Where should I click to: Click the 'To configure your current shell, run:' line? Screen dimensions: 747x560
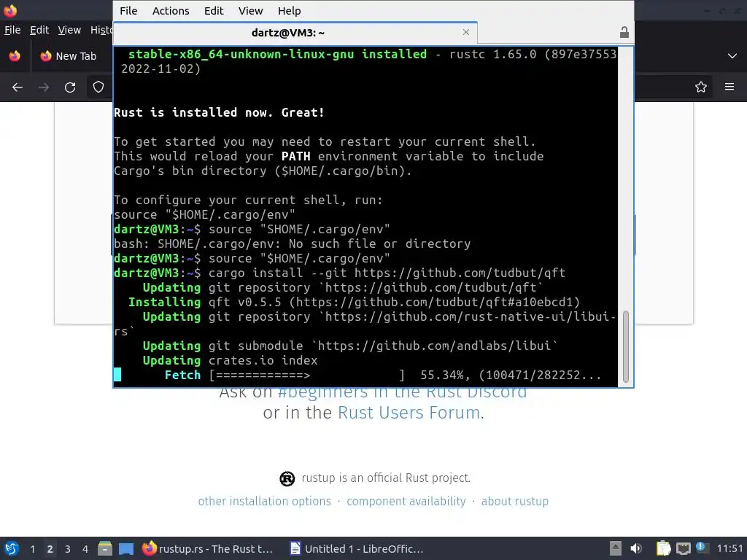[248, 200]
